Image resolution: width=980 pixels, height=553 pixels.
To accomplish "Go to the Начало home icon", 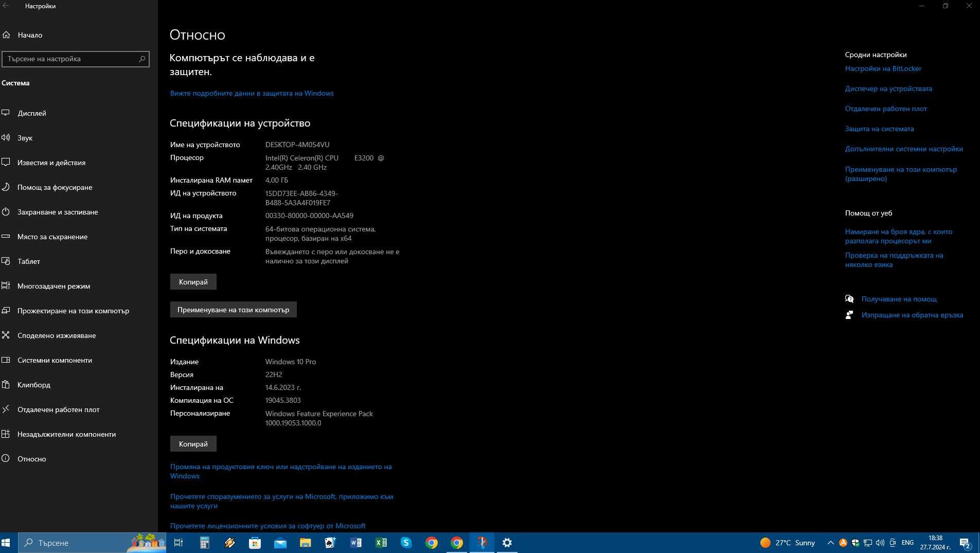I will pos(6,35).
